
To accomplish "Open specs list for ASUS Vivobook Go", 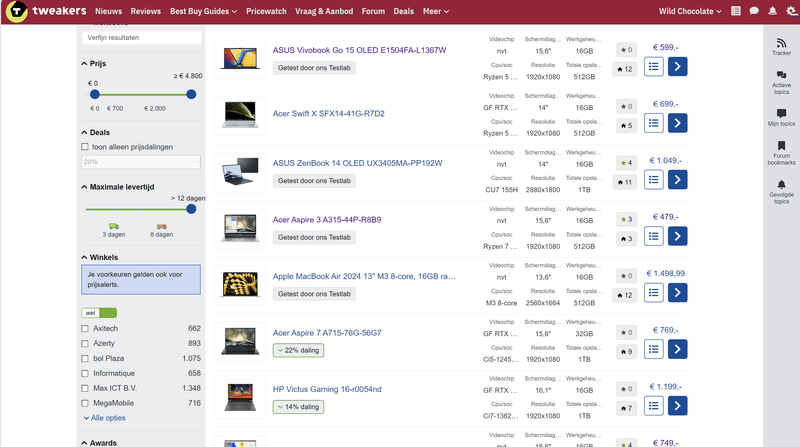I will (654, 66).
